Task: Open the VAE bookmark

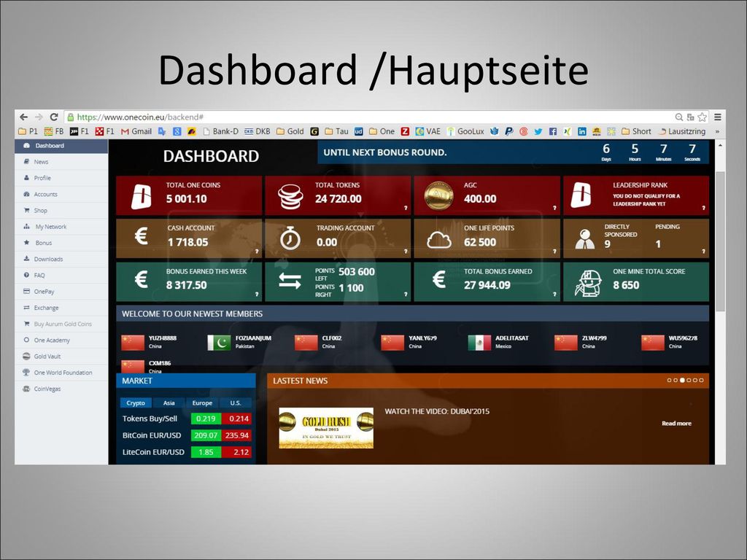Action: pyautogui.click(x=427, y=131)
